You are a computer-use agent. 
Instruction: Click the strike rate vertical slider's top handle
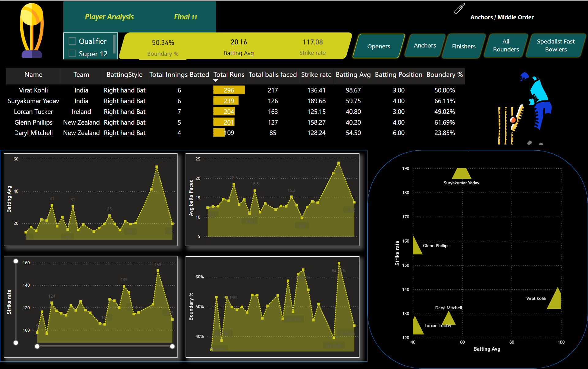[x=16, y=261]
